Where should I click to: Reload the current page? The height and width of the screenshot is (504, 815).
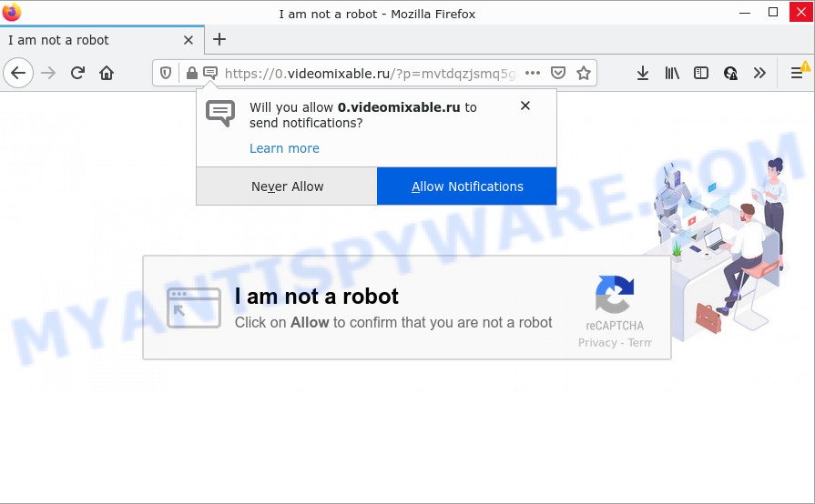(x=78, y=73)
